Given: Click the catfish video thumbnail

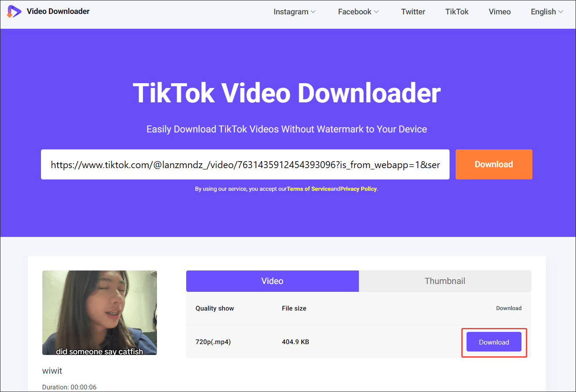Looking at the screenshot, I should (x=99, y=313).
